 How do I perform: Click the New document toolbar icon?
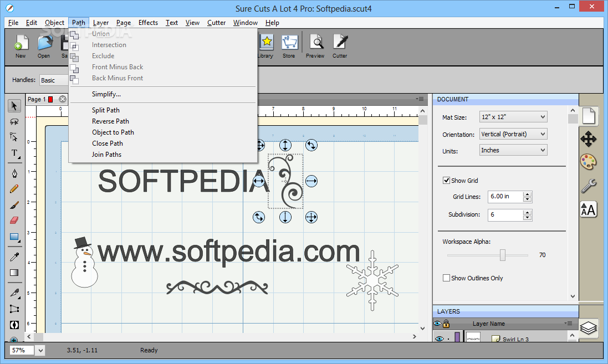click(x=21, y=46)
